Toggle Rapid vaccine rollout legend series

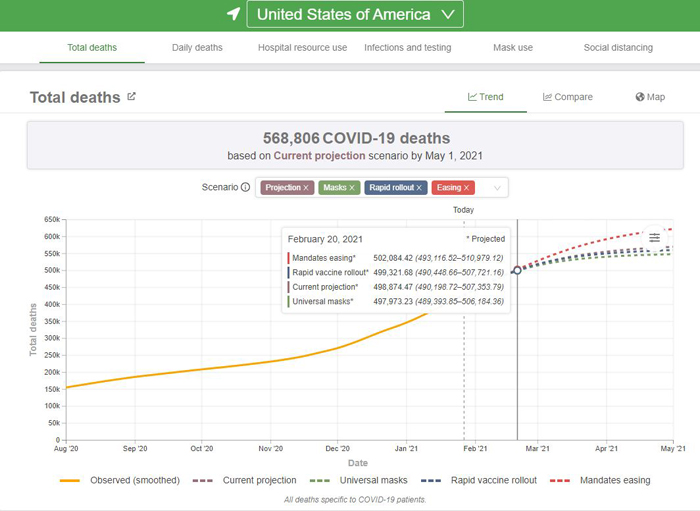pyautogui.click(x=479, y=481)
